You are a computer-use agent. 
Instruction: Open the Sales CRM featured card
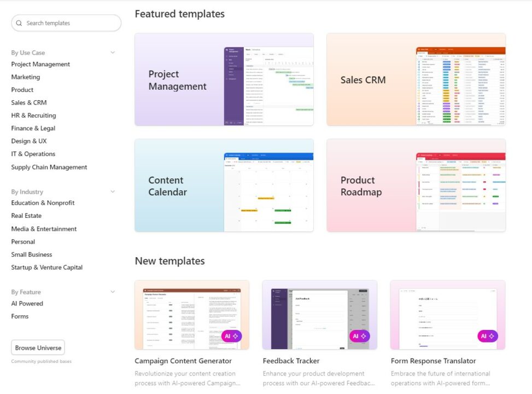416,80
